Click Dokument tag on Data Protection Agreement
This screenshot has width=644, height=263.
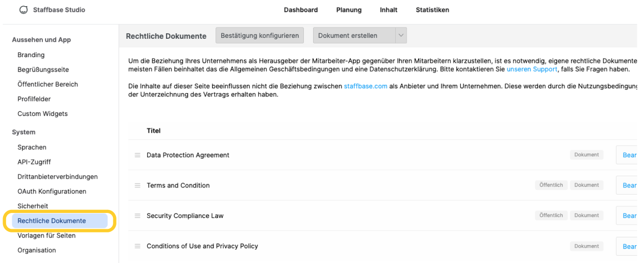pyautogui.click(x=587, y=155)
